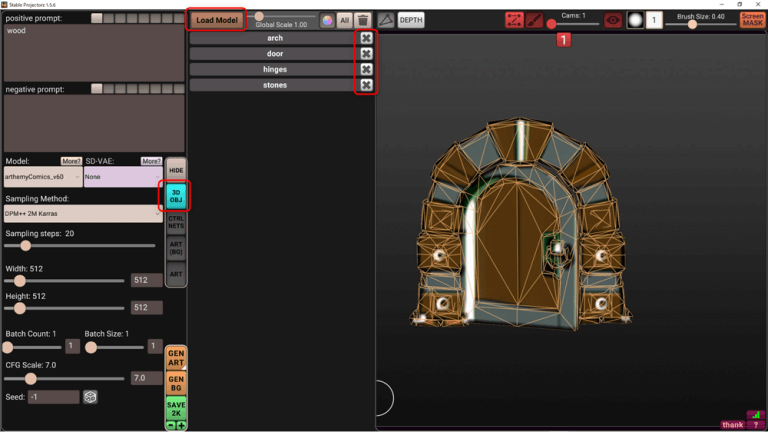
Task: Click the brush number field showing 1
Action: coord(654,20)
